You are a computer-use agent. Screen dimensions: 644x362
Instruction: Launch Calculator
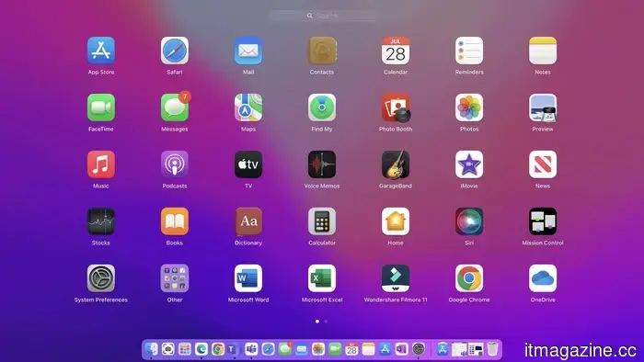(x=322, y=221)
